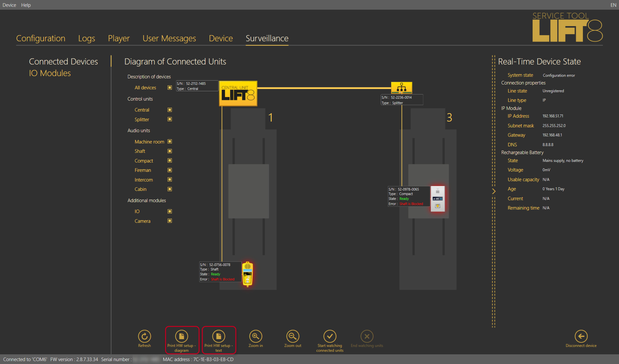Click elevator shaft number 3 cabin
619x364 pixels.
tap(428, 191)
